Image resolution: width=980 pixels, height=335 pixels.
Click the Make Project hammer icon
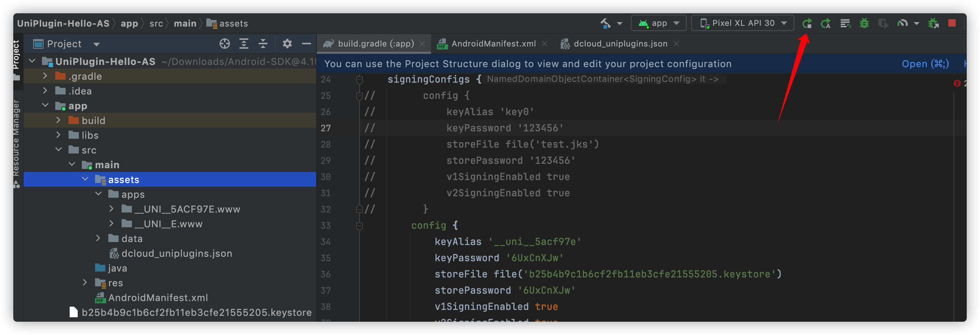coord(606,23)
